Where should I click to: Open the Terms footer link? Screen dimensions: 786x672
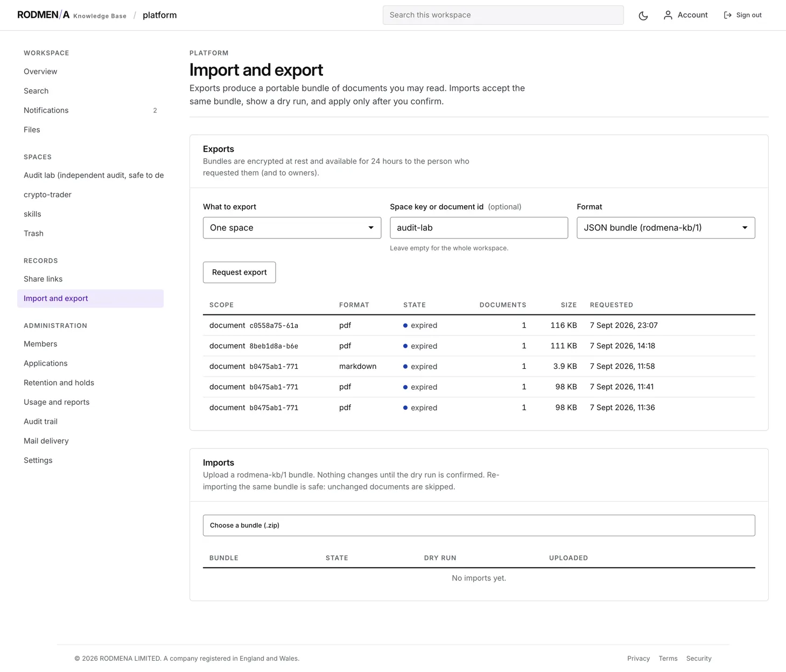(668, 659)
